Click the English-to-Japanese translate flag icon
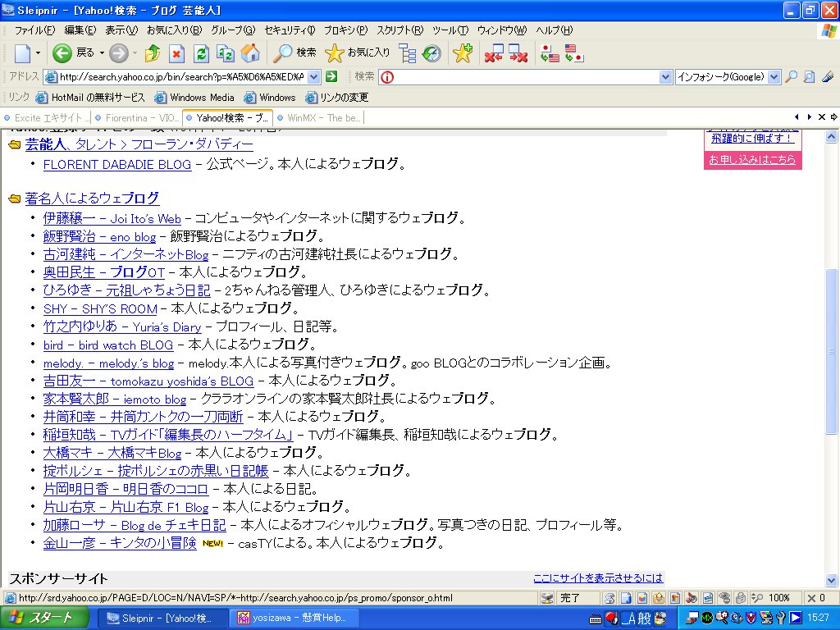Viewport: 840px width, 630px height. click(573, 53)
